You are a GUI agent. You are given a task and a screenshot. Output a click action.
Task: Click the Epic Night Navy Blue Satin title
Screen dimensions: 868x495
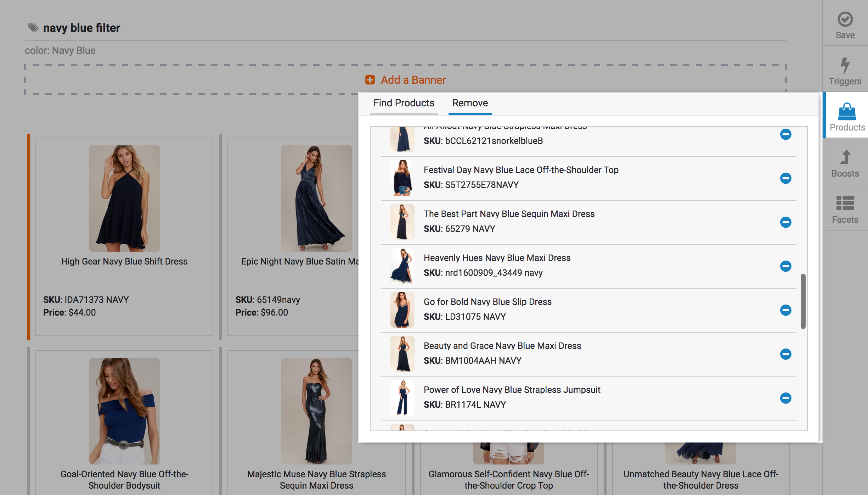300,261
